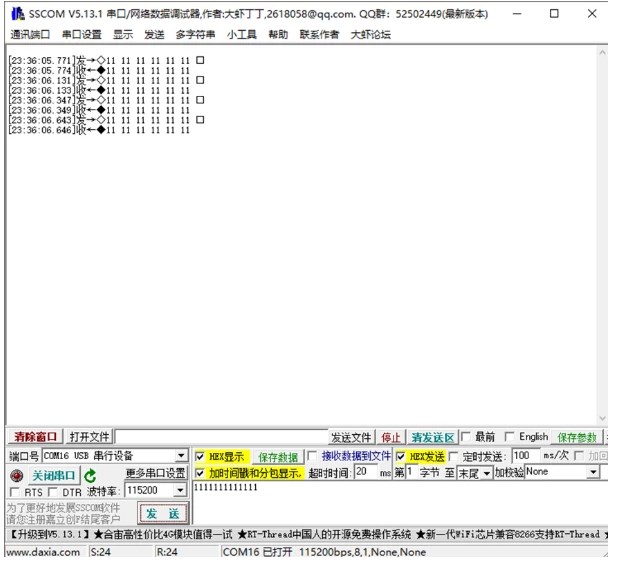Click the R:24 received counter
617x569 pixels.
coord(167,552)
